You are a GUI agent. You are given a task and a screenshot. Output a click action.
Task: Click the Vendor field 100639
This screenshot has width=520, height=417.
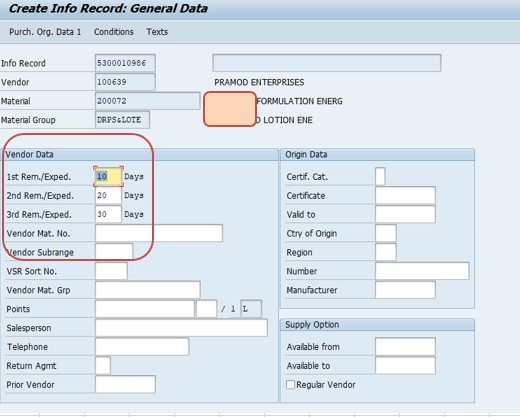click(x=125, y=82)
